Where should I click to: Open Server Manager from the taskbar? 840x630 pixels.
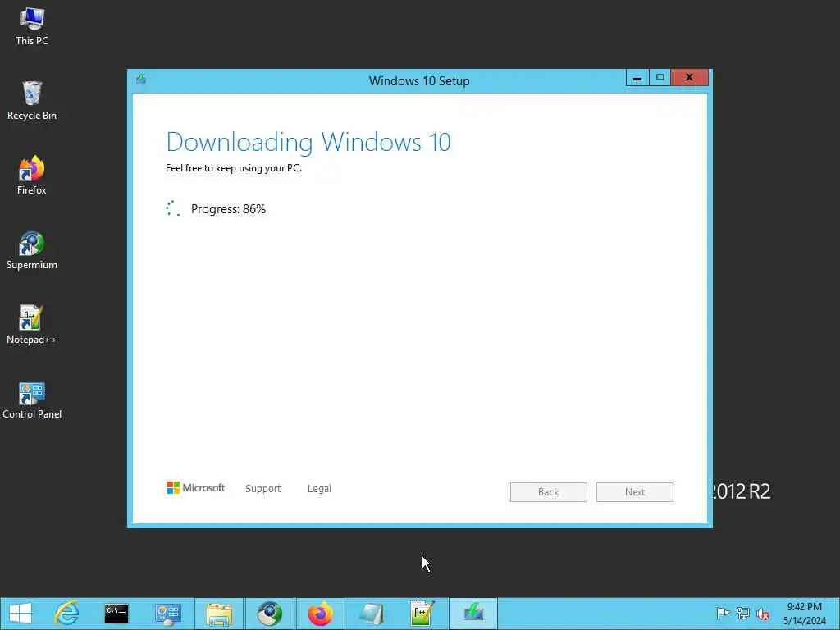point(167,614)
